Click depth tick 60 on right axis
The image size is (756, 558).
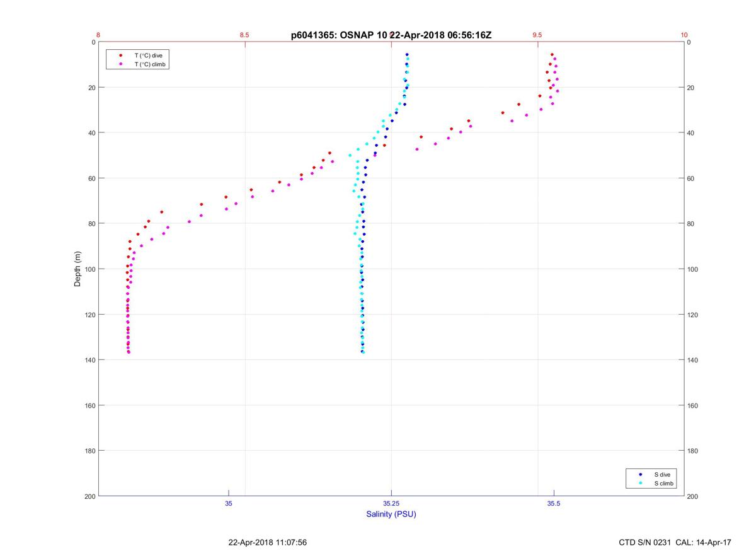(691, 178)
